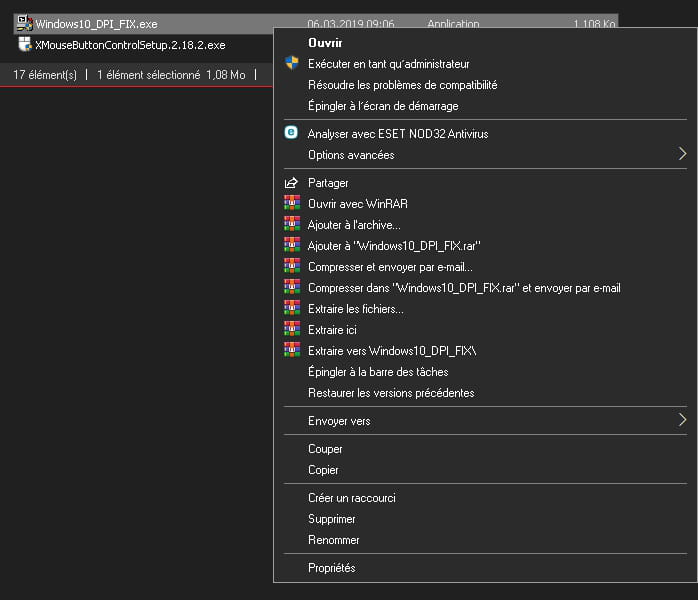The width and height of the screenshot is (698, 600).
Task: Click WinRAR icon beside Compresser et envoyer par e-mail
Action: 292,266
